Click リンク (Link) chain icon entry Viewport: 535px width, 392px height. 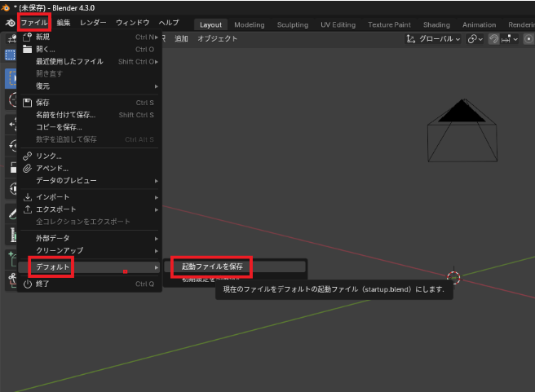pyautogui.click(x=48, y=156)
